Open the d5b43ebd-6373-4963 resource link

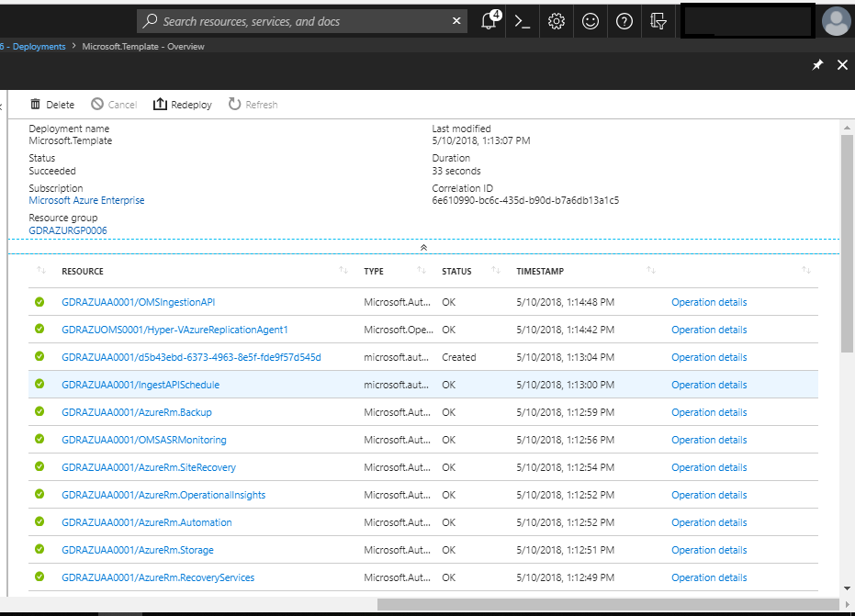click(191, 357)
